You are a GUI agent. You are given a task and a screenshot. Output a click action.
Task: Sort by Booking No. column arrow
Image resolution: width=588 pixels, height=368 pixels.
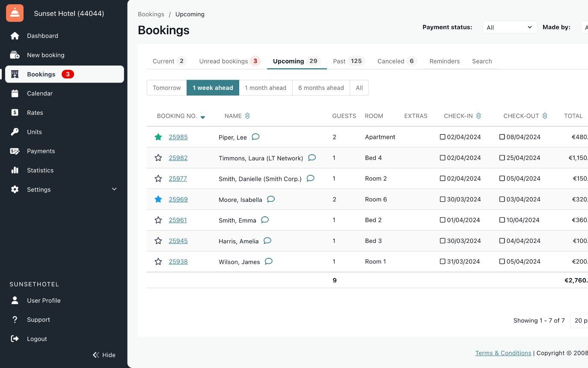pos(203,117)
